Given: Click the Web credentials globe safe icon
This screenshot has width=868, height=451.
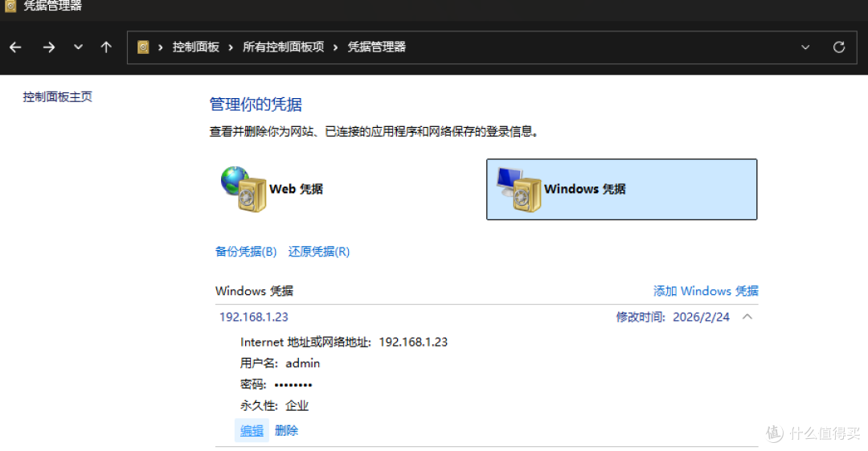Looking at the screenshot, I should 244,190.
